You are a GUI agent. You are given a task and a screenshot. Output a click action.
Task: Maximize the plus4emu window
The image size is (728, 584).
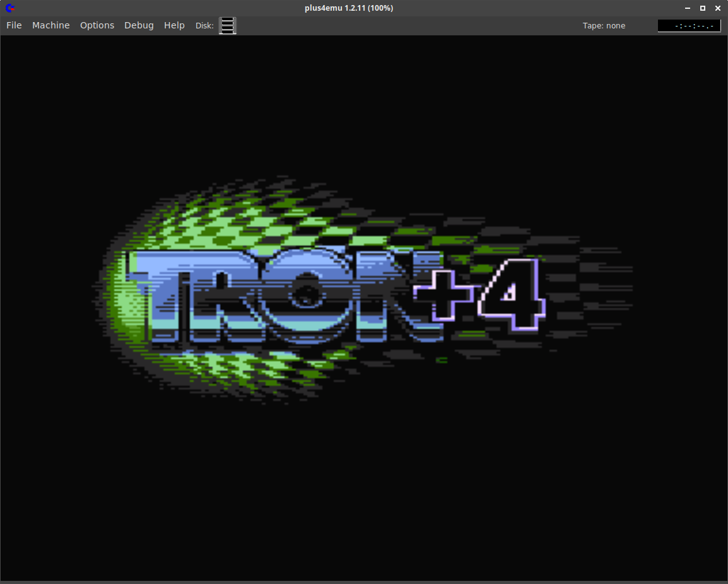(703, 8)
